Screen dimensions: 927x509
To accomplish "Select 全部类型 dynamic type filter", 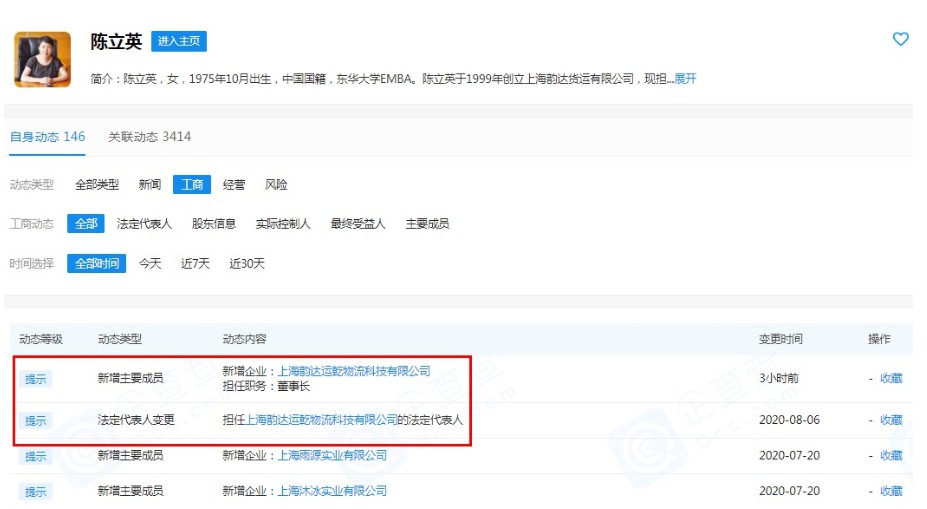I will [x=97, y=185].
